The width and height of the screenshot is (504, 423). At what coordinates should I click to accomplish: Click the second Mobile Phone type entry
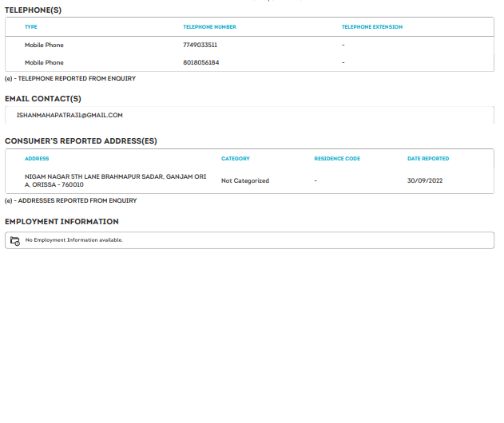pyautogui.click(x=44, y=62)
